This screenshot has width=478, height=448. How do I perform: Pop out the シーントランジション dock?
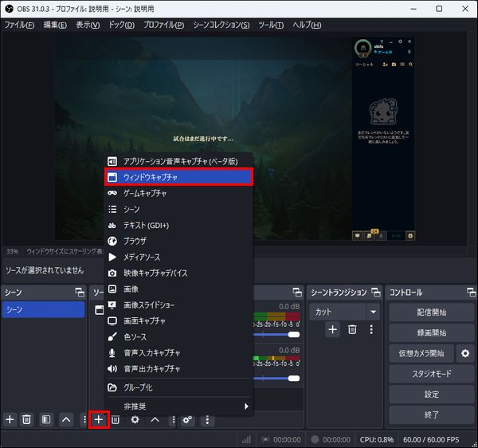click(x=376, y=293)
